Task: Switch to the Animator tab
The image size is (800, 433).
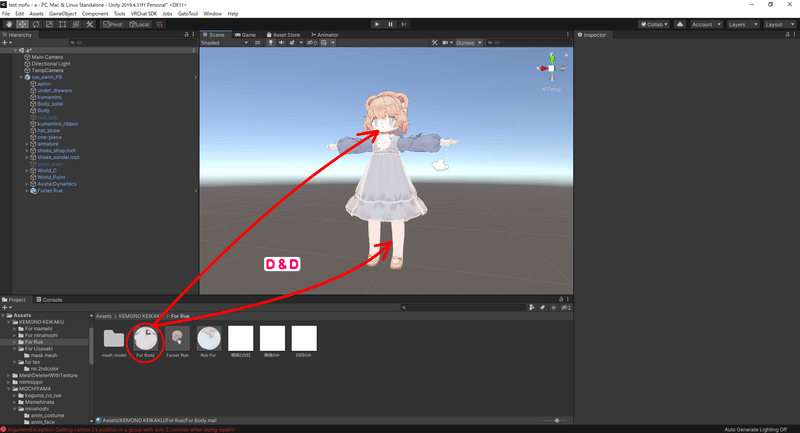Action: (324, 35)
